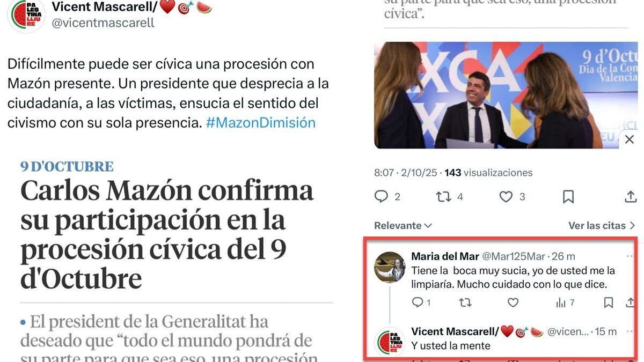Retweet Maria del Mar's reply

coord(465,302)
